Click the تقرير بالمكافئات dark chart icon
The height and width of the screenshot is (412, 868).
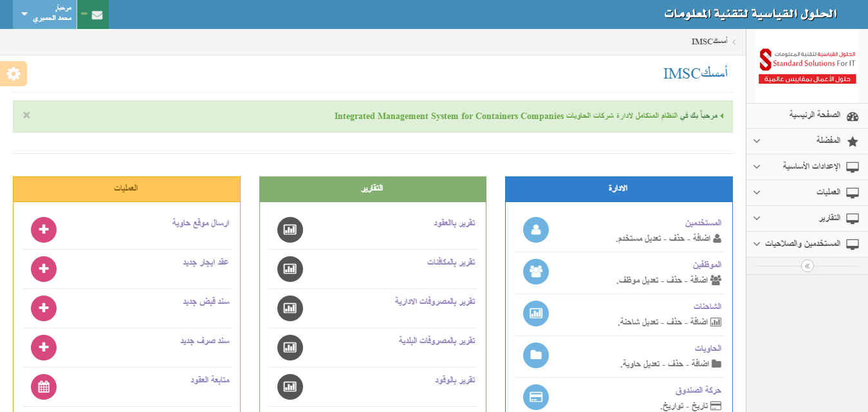point(290,269)
